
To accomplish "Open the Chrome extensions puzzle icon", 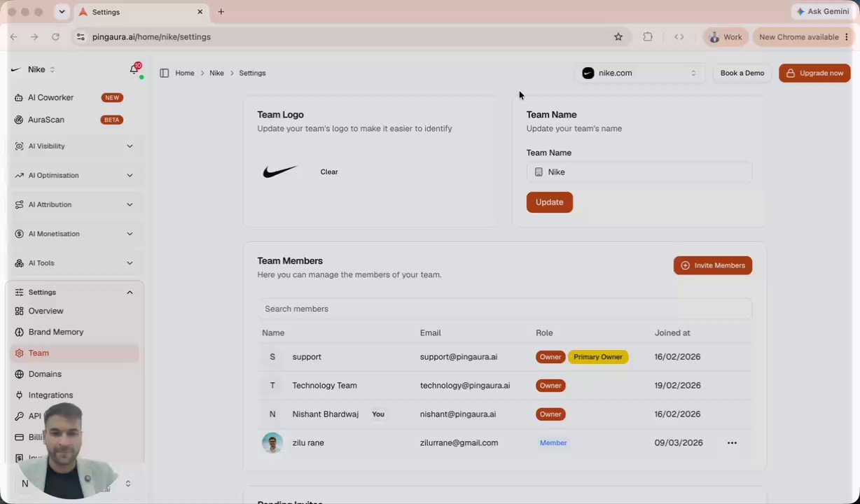I will coord(648,37).
